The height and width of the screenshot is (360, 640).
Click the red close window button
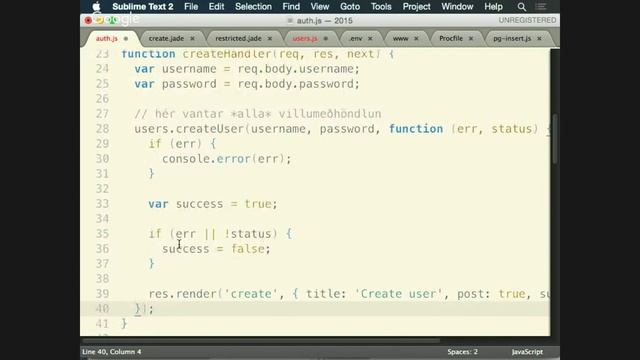[88, 20]
